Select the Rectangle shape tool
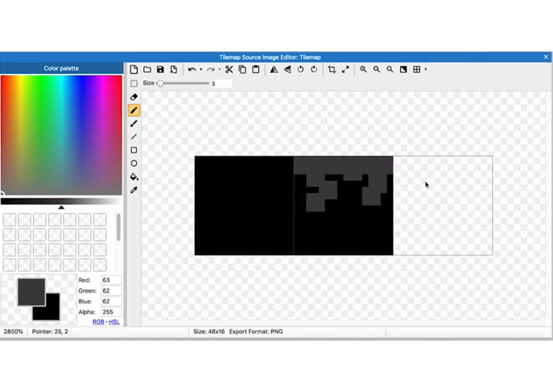This screenshot has width=553, height=392. coord(134,150)
